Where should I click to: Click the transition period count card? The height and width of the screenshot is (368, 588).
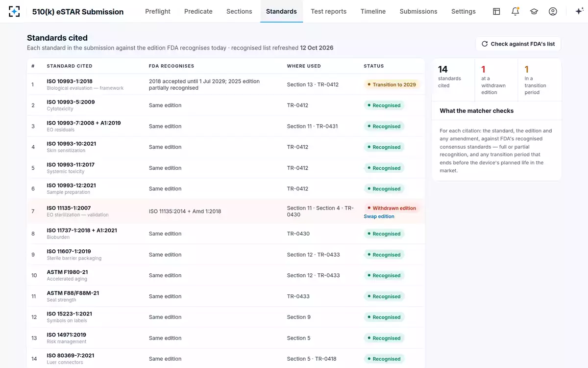tap(540, 79)
